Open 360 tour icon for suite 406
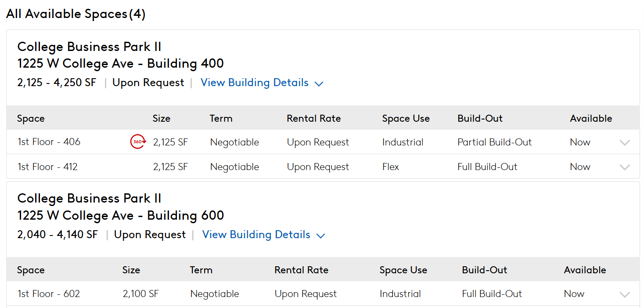Screen dimensions: 644x308 138,142
